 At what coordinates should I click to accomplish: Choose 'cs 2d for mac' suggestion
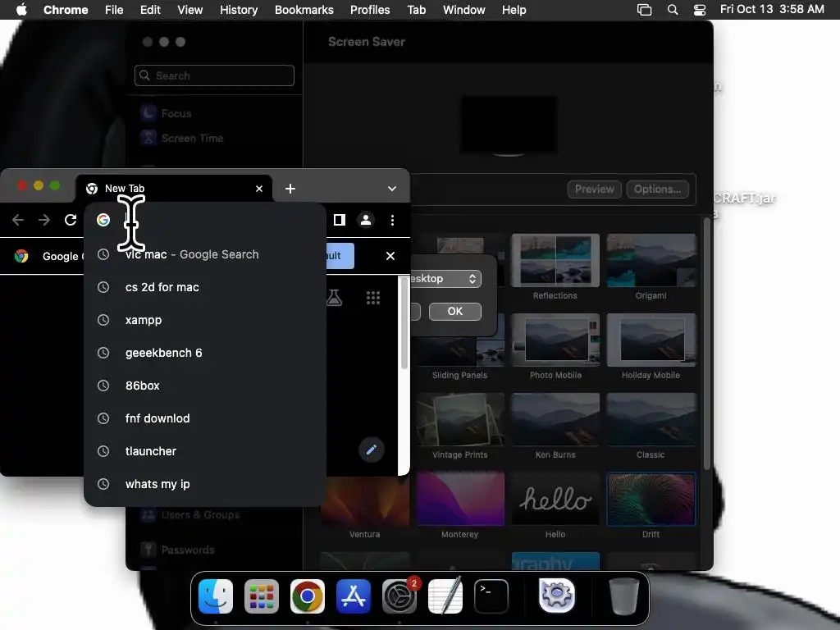205,287
